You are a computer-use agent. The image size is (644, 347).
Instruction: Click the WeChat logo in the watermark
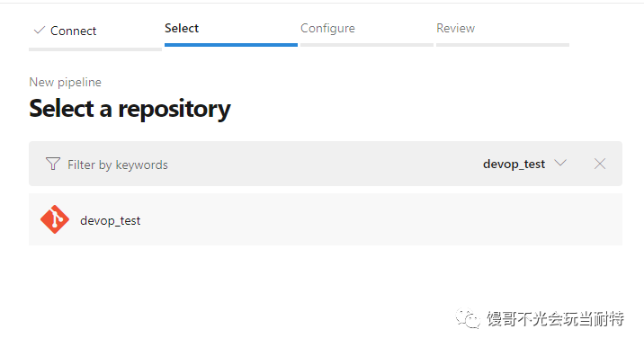[468, 318]
